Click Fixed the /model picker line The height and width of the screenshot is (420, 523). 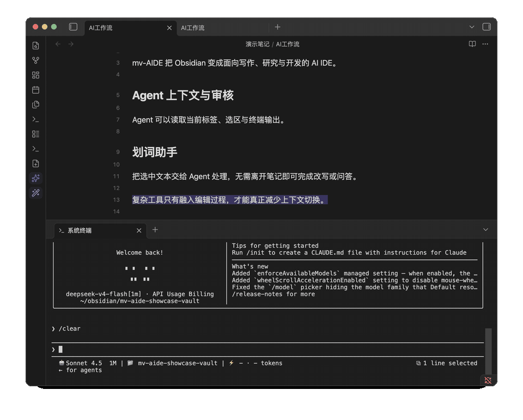(x=355, y=287)
